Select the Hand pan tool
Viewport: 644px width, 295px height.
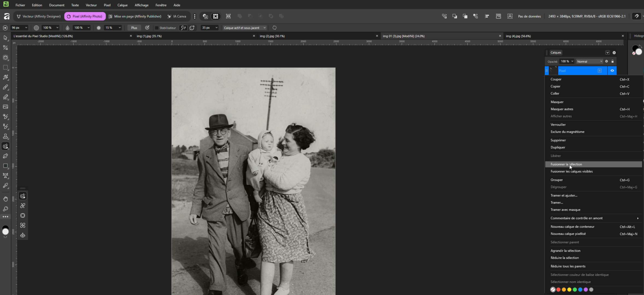click(5, 199)
